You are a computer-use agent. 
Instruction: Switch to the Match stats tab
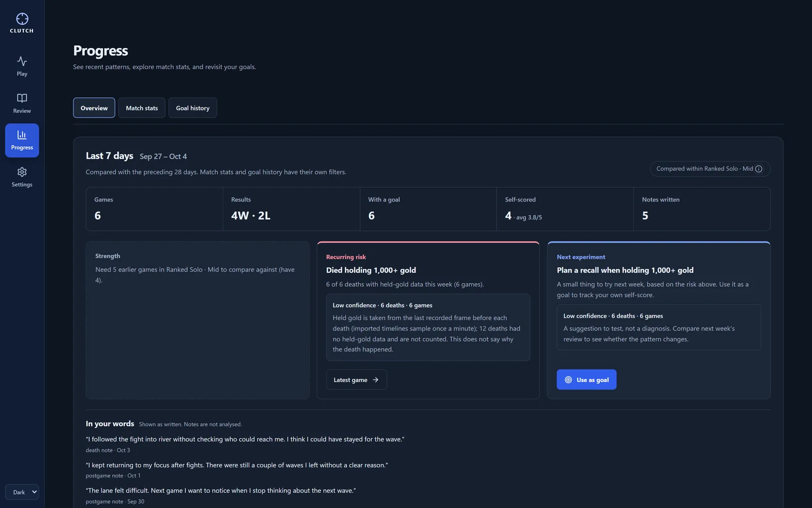[x=142, y=108]
